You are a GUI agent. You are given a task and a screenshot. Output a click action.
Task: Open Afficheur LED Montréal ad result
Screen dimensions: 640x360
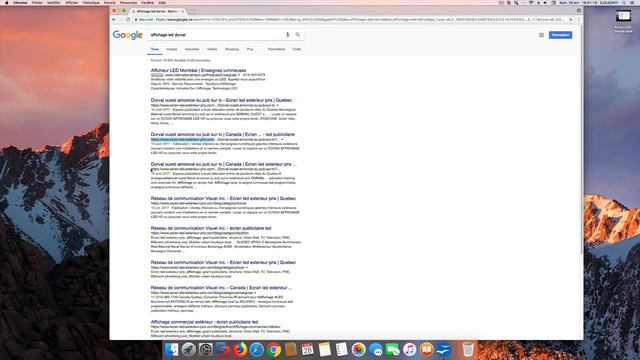198,71
